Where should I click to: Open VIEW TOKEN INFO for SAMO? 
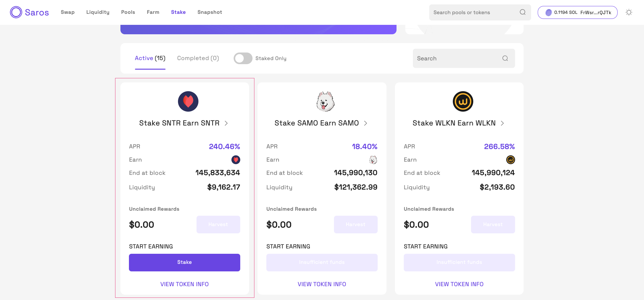[x=322, y=284]
